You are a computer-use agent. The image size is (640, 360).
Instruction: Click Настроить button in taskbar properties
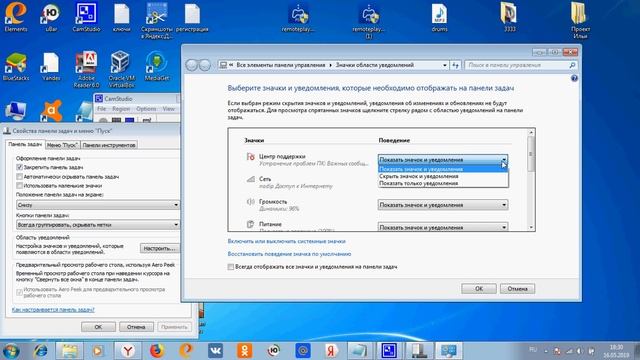click(x=160, y=248)
